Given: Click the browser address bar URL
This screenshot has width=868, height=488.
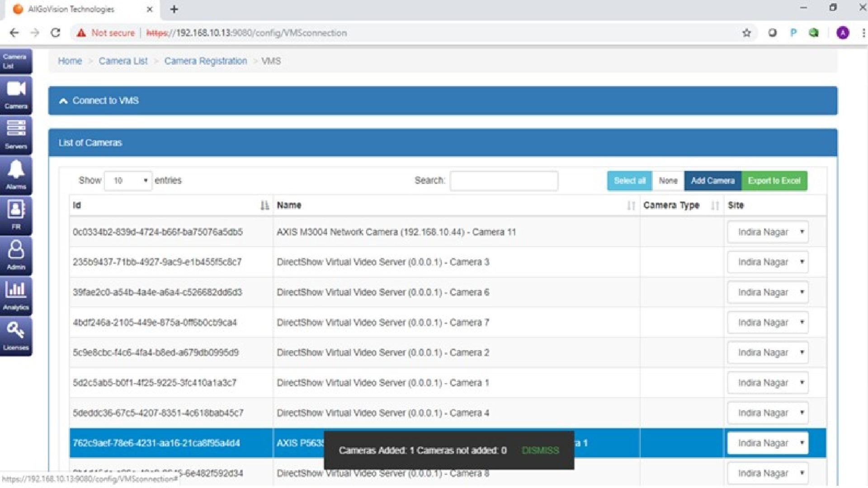Looking at the screenshot, I should pyautogui.click(x=246, y=33).
